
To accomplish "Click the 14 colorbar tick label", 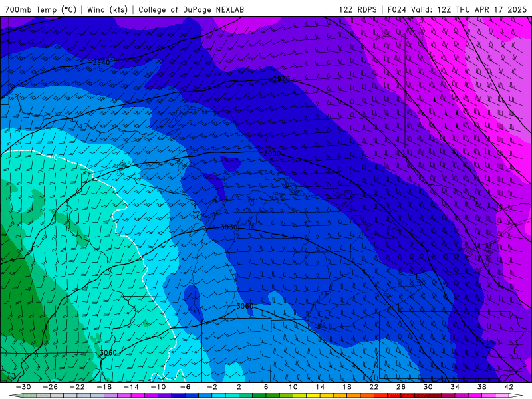I will pyautogui.click(x=320, y=387).
